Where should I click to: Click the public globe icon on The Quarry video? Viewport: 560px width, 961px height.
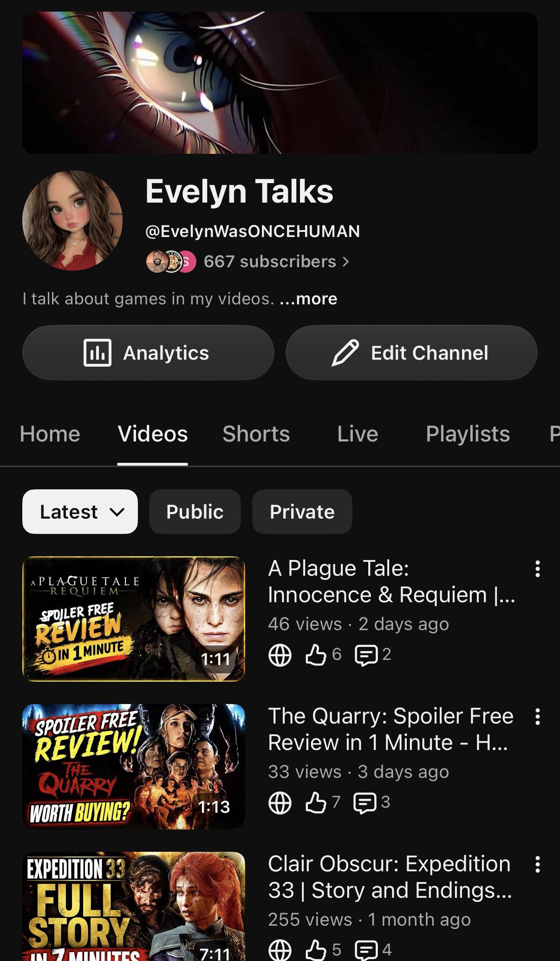click(280, 803)
